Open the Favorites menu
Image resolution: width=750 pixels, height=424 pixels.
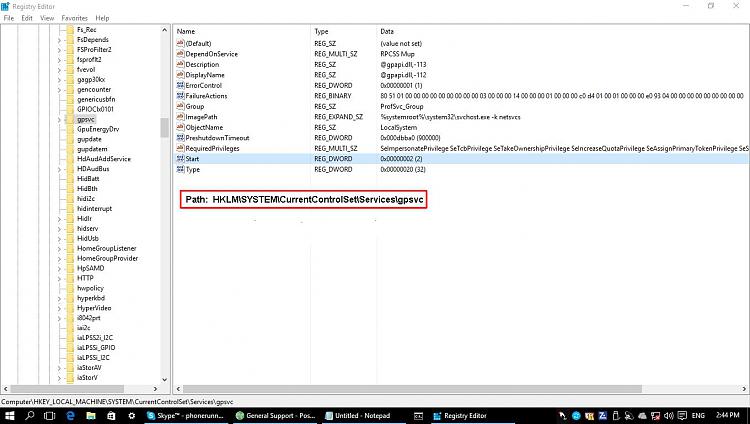pos(75,18)
